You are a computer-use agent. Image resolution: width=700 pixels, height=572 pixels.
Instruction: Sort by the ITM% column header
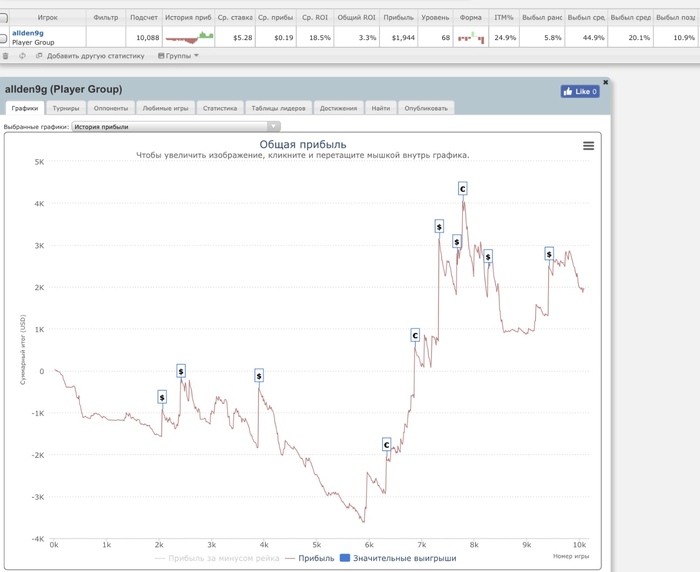[504, 18]
